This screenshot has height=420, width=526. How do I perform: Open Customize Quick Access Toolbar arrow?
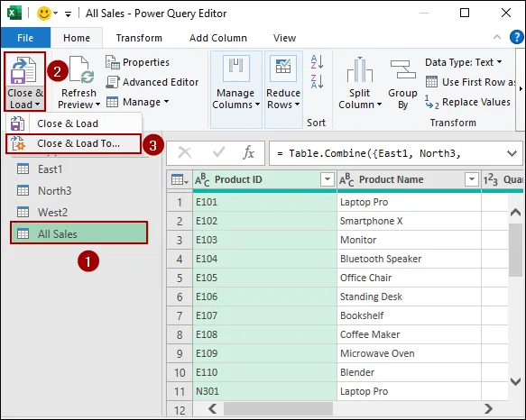[x=68, y=14]
